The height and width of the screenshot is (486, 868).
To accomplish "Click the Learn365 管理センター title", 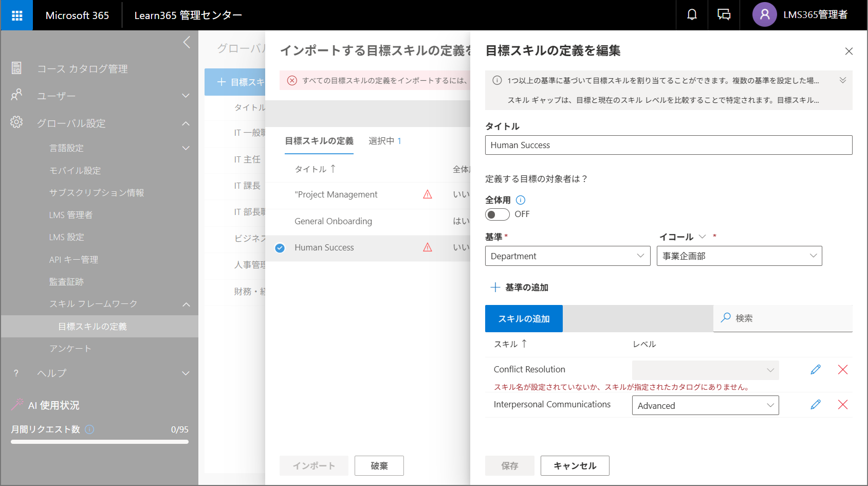I will tap(188, 15).
